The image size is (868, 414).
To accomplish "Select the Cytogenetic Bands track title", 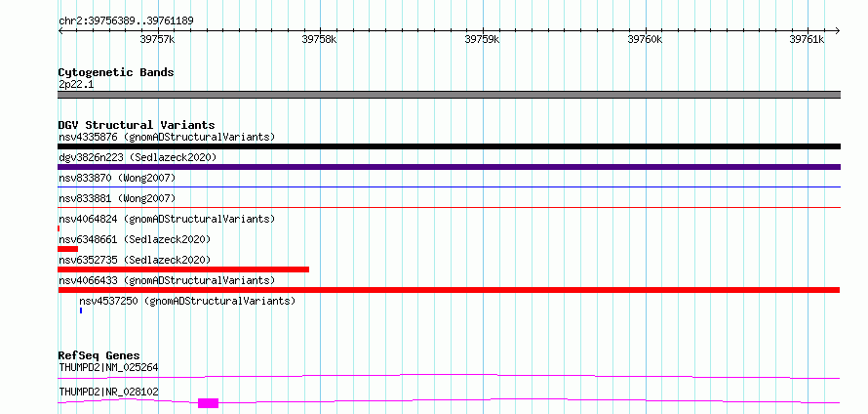I will tap(116, 72).
